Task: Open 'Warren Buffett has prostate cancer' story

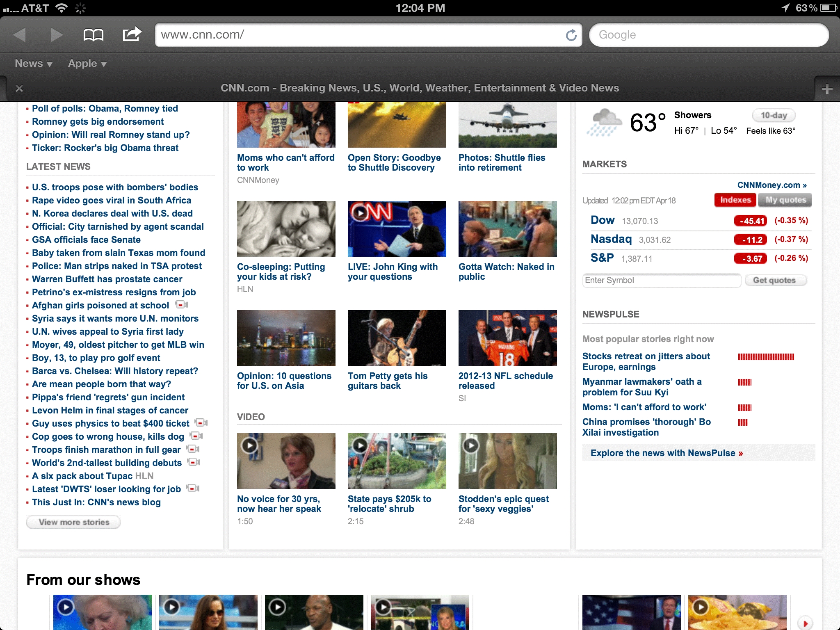Action: [107, 279]
